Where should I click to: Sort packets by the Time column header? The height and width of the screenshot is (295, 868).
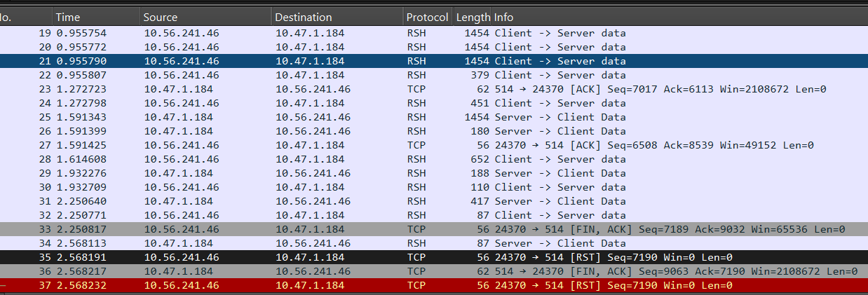(96, 17)
